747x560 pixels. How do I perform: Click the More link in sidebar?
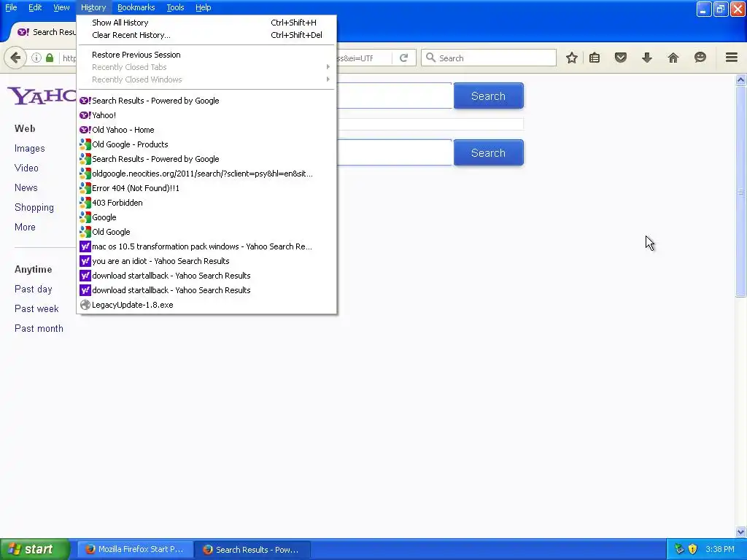point(25,227)
